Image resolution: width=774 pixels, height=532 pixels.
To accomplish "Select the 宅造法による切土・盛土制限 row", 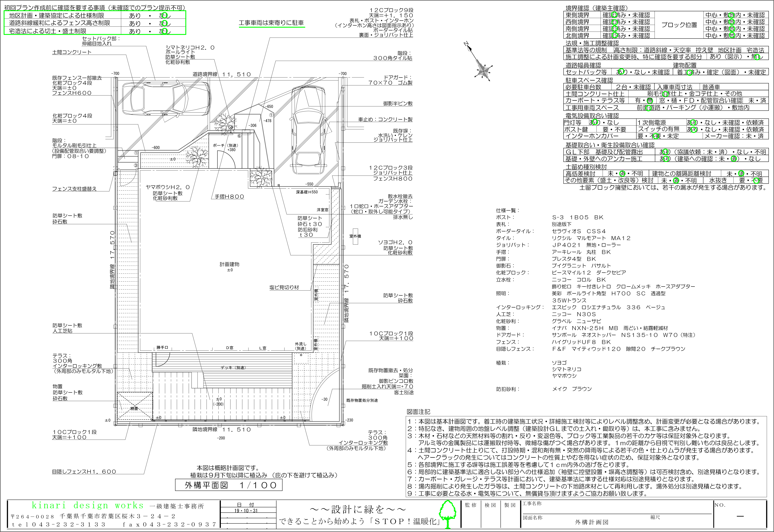I will 95,31.
